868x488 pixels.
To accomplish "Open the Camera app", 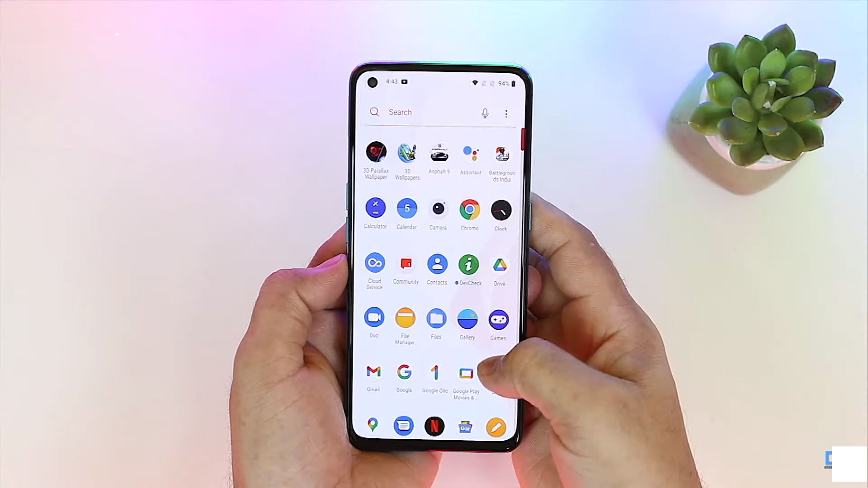I will [438, 209].
